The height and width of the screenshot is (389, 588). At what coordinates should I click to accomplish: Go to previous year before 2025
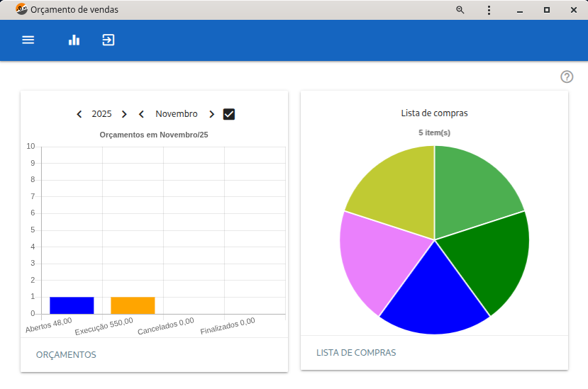79,114
